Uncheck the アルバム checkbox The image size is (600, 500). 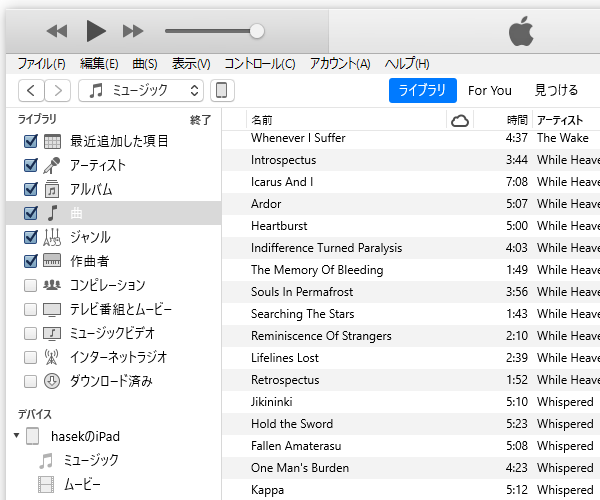point(31,189)
